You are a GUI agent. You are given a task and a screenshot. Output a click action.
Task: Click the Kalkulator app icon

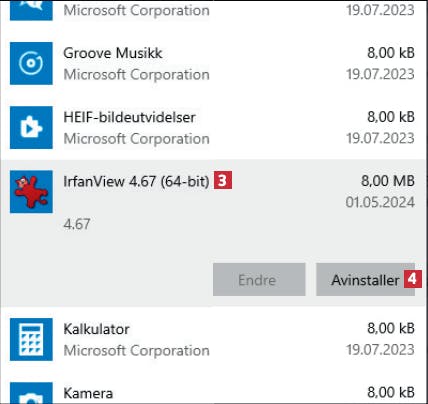(31, 339)
